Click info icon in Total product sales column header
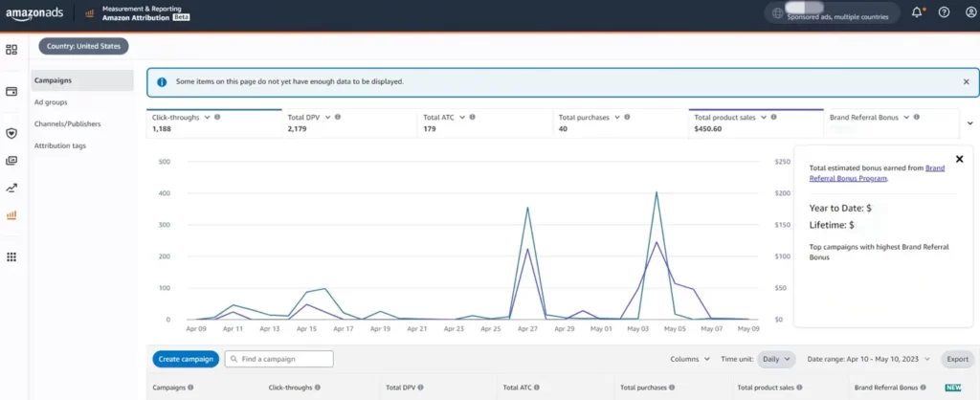Screen dimensions: 980x400 799,388
